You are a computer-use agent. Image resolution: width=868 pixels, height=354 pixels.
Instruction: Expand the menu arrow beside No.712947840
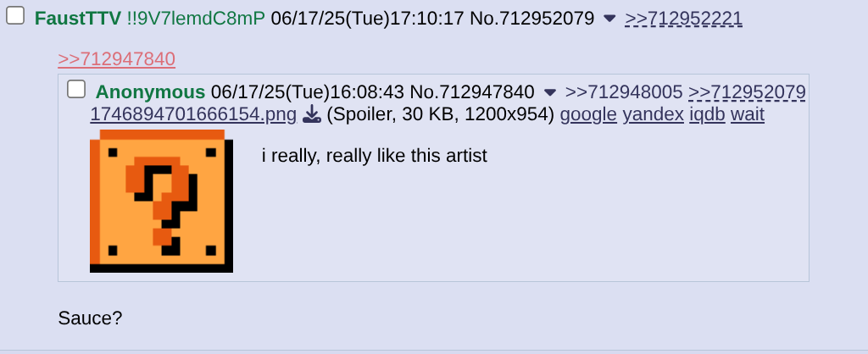tap(549, 91)
